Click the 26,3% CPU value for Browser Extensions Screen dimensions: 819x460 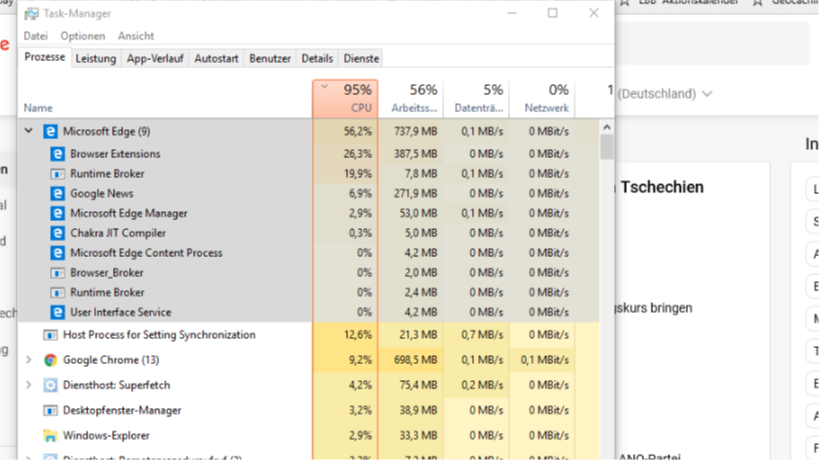(x=358, y=154)
